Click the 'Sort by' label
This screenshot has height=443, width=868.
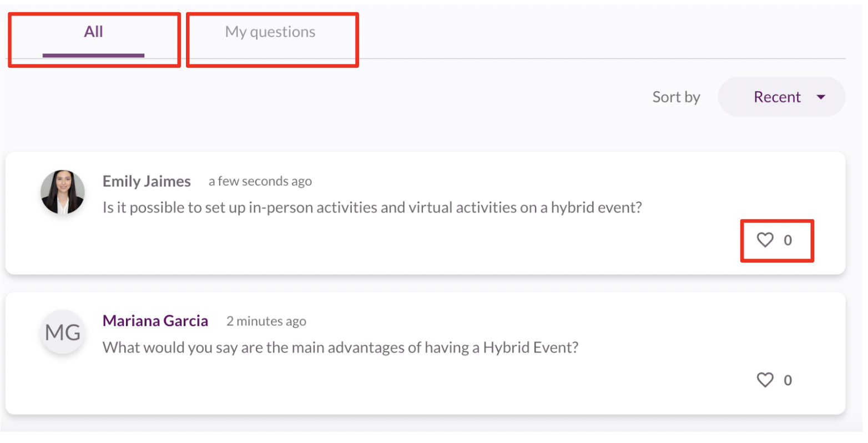pos(676,97)
